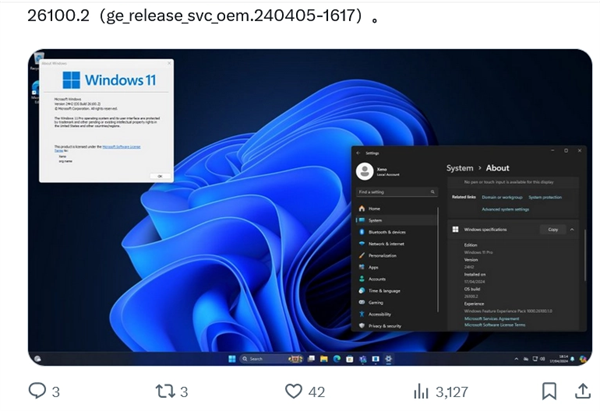Open System protection link
The height and width of the screenshot is (411, 600).
(545, 197)
